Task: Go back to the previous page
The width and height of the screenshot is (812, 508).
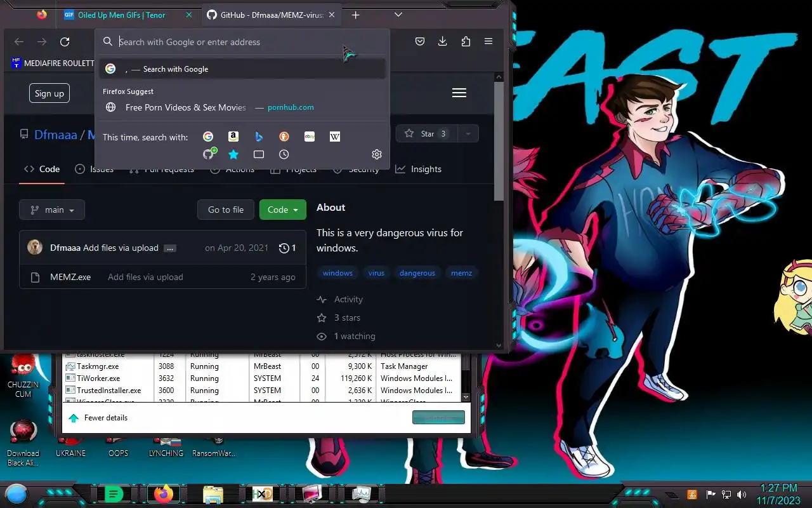Action: pyautogui.click(x=19, y=42)
